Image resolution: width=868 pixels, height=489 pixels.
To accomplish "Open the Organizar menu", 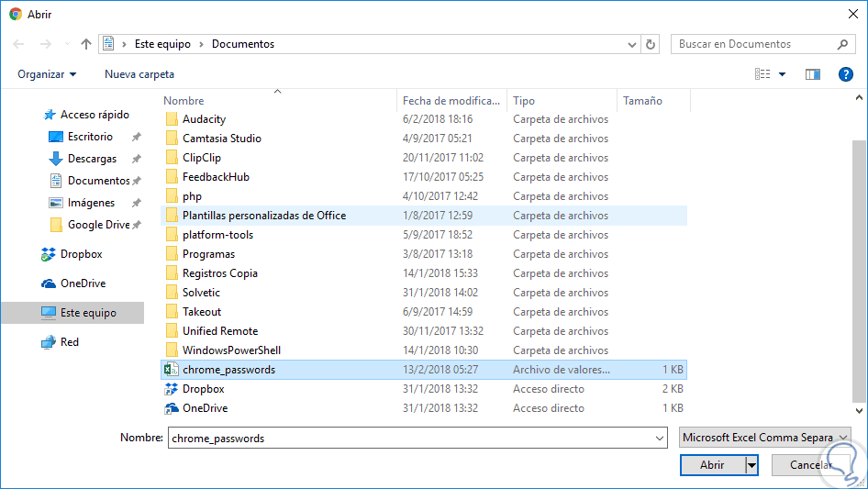I will point(47,74).
